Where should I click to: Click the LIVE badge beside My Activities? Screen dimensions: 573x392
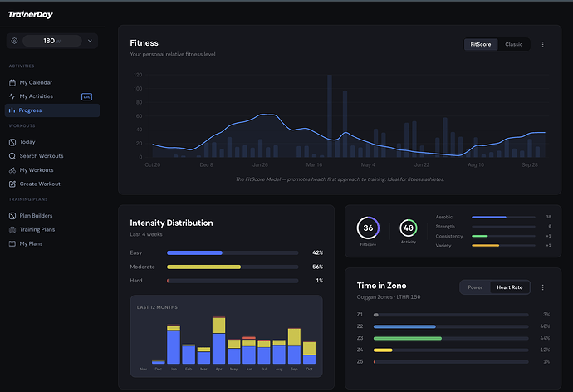tap(86, 97)
